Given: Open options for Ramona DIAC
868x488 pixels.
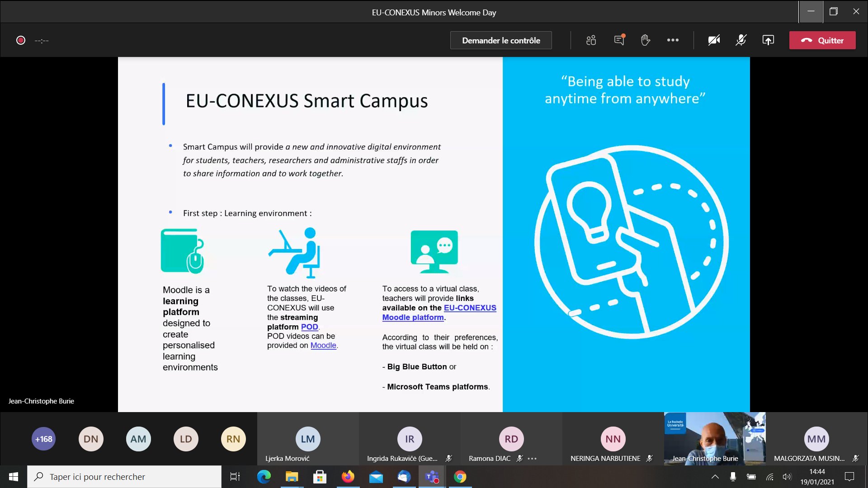Looking at the screenshot, I should point(532,458).
